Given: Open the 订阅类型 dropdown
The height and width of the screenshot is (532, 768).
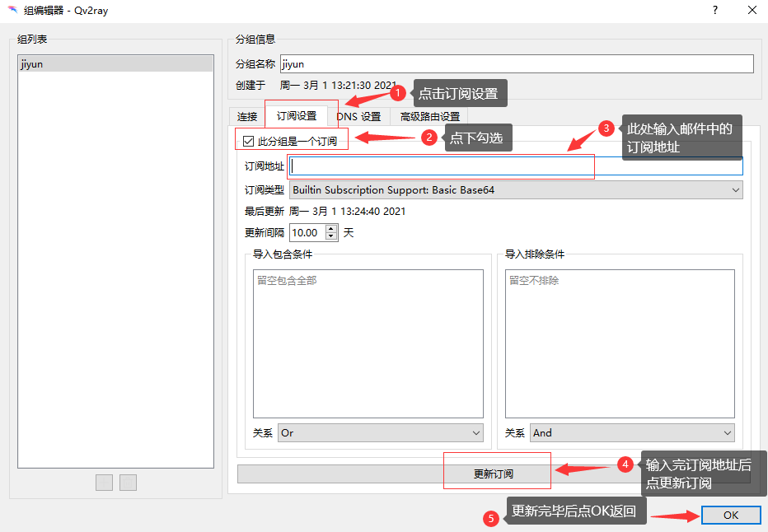Looking at the screenshot, I should point(516,190).
